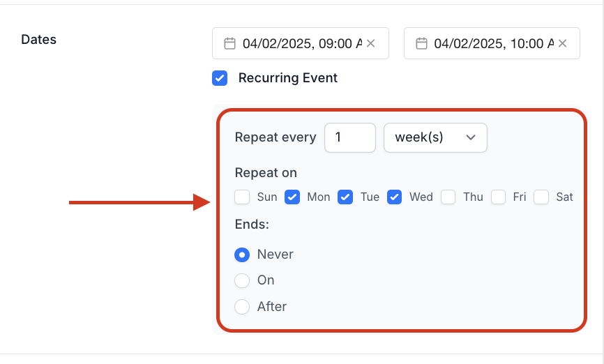
Task: Uncheck the Wed repeat checkbox
Action: click(395, 197)
